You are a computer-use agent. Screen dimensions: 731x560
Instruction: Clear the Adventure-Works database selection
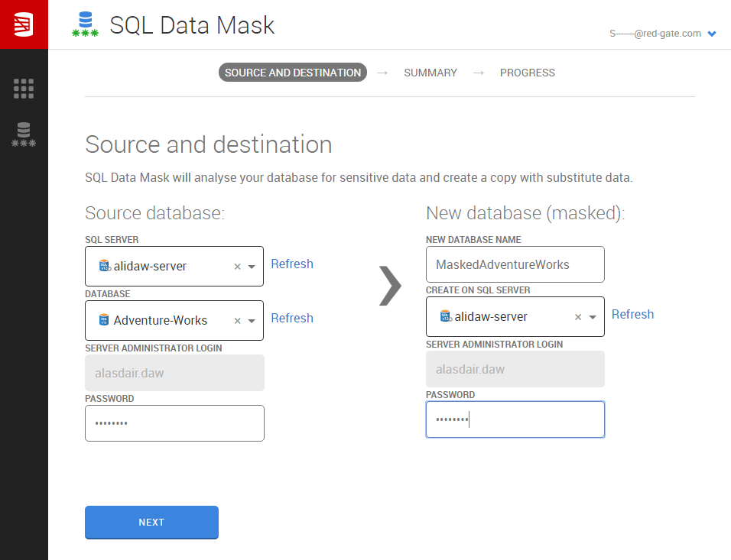(237, 321)
